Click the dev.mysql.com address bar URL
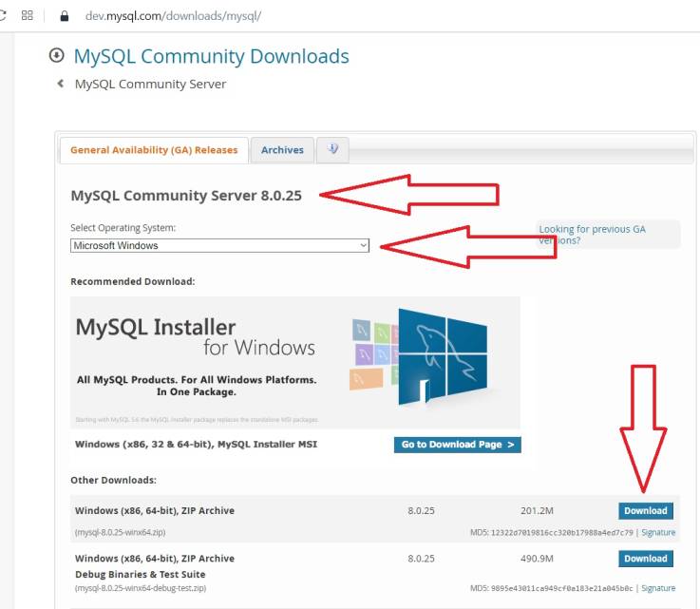The width and height of the screenshot is (700, 609). 173,16
